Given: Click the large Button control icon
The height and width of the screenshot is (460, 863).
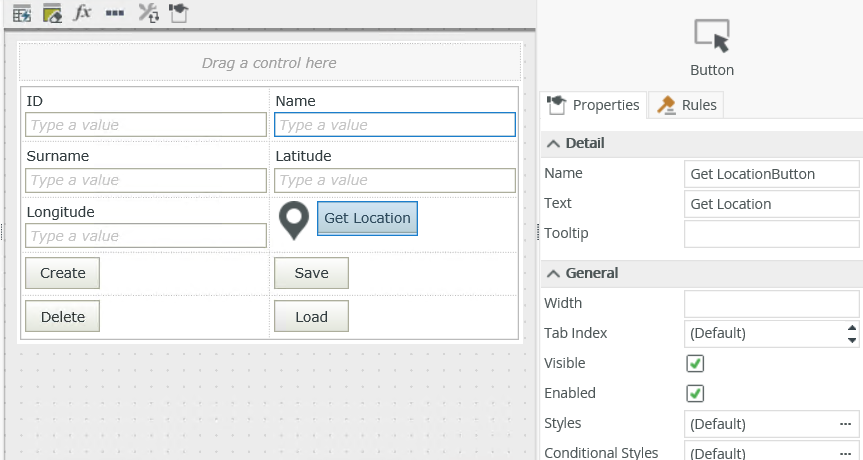Looking at the screenshot, I should [711, 36].
